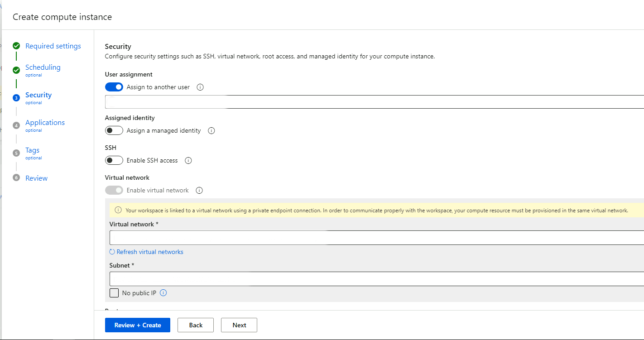Click the refresh icon for virtual networks
Image resolution: width=644 pixels, height=340 pixels.
point(112,252)
